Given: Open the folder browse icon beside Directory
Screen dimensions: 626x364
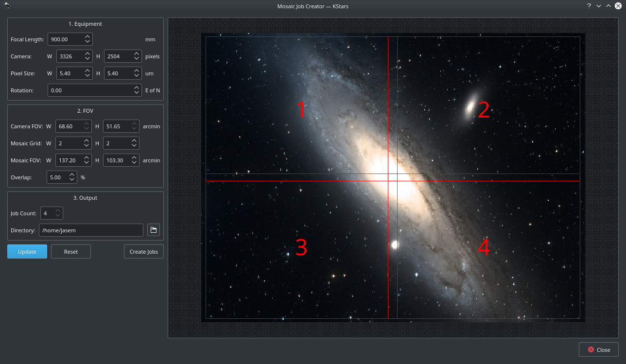Looking at the screenshot, I should [154, 230].
